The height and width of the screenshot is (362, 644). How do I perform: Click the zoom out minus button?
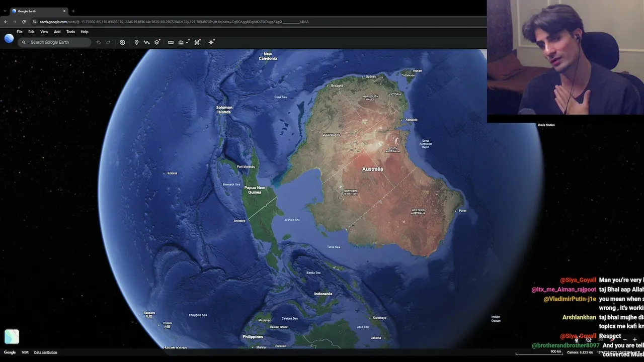tap(624, 340)
